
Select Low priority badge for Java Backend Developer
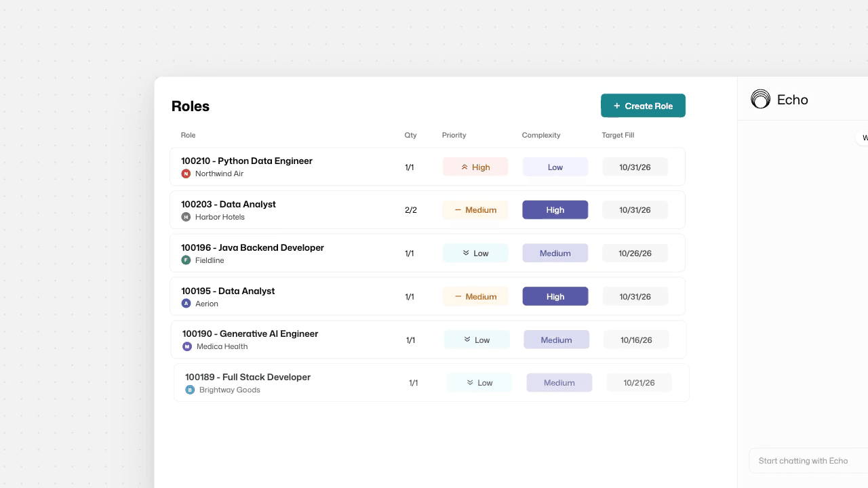coord(475,253)
